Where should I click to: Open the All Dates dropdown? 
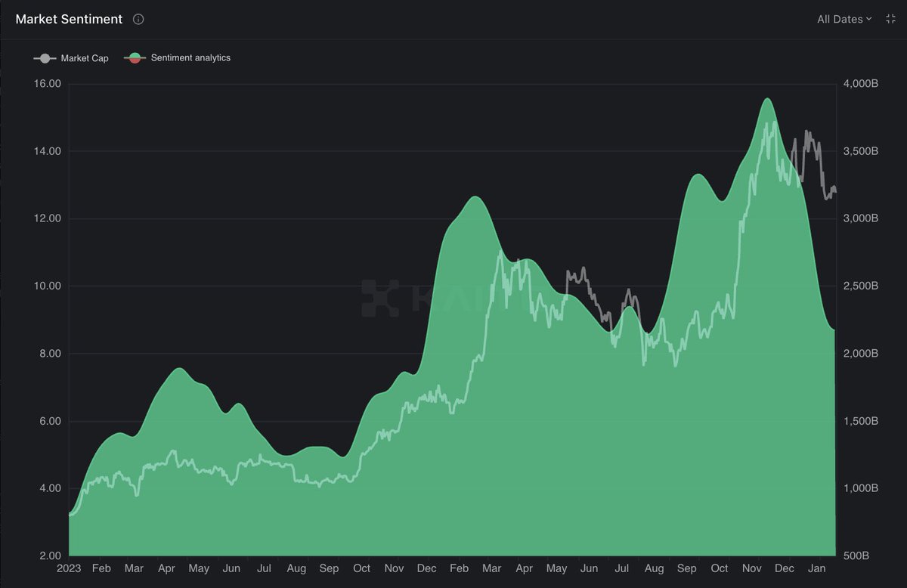[x=844, y=19]
